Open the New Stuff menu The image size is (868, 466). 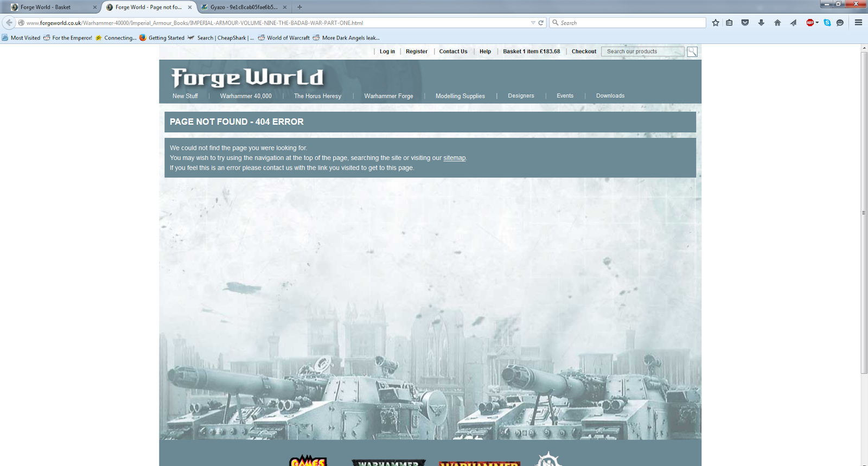tap(185, 96)
